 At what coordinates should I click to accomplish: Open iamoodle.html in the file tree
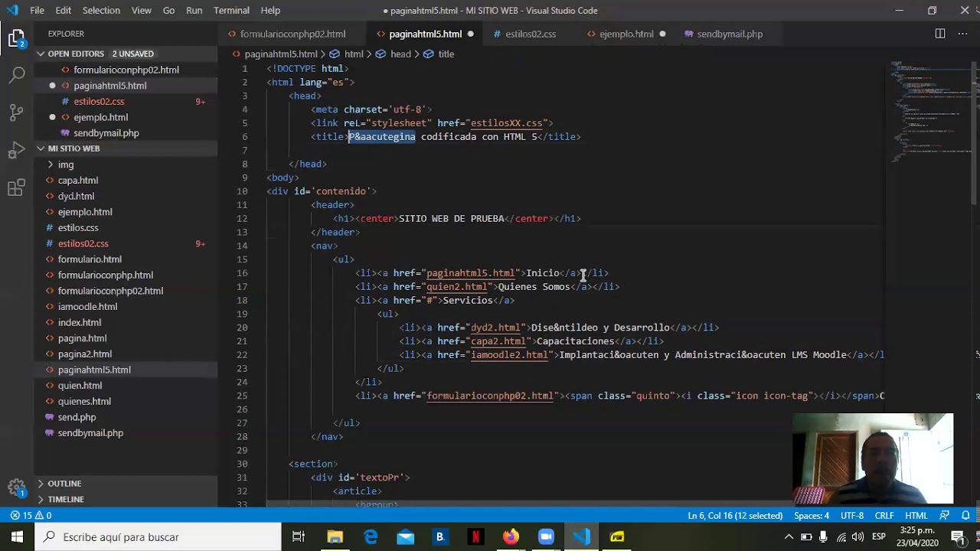(87, 307)
